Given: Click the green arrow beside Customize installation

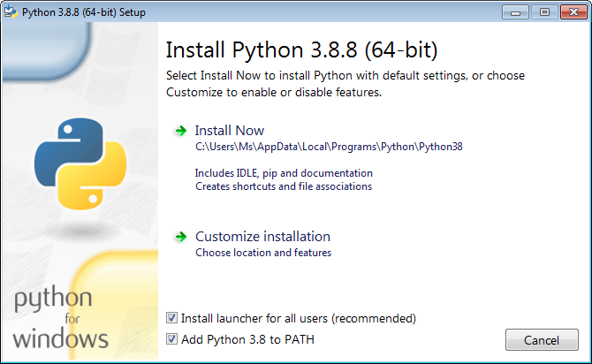Looking at the screenshot, I should click(181, 237).
